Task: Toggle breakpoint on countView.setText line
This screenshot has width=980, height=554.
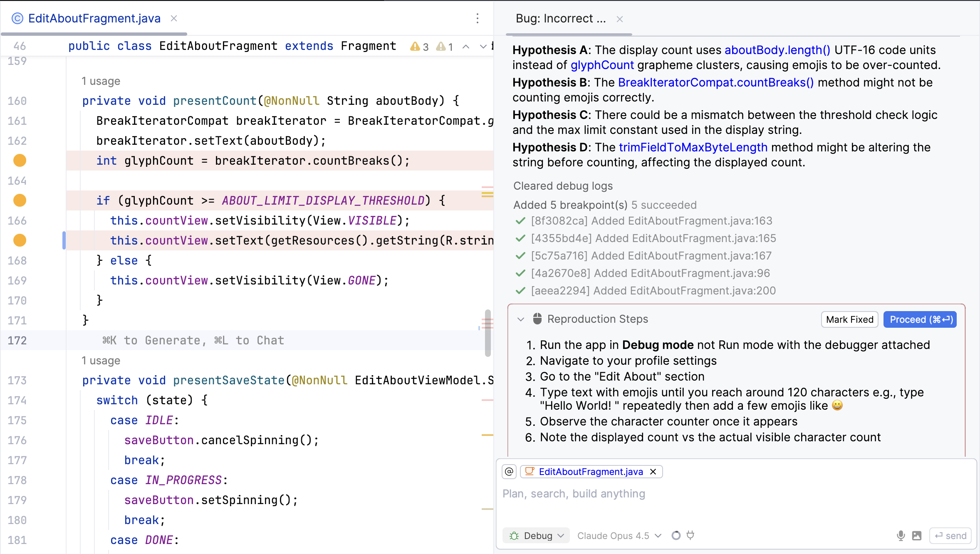Action: coord(20,240)
